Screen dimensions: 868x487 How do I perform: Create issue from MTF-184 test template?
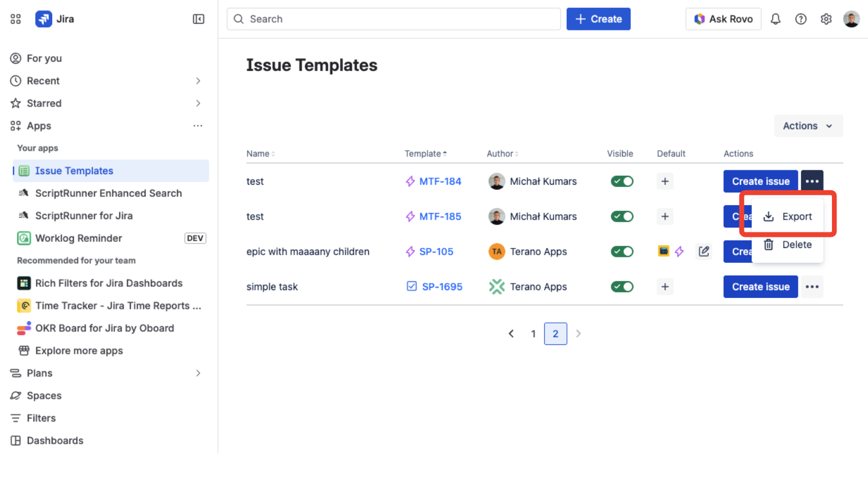760,181
